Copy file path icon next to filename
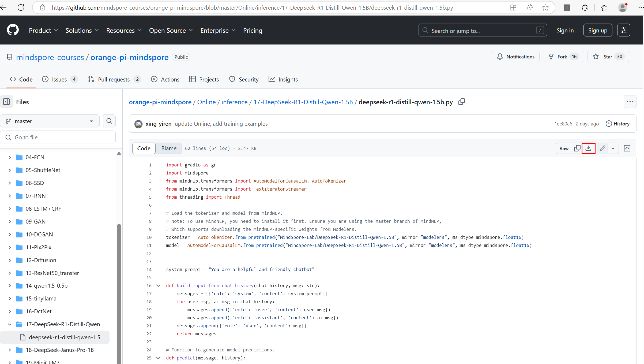Viewport: 644px width, 364px height. click(462, 102)
